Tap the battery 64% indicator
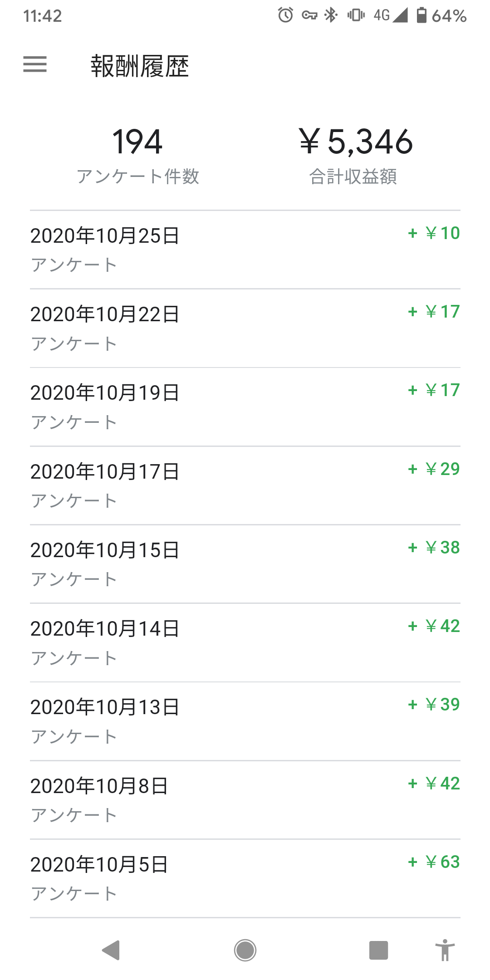The height and width of the screenshot is (980, 490). click(x=441, y=15)
